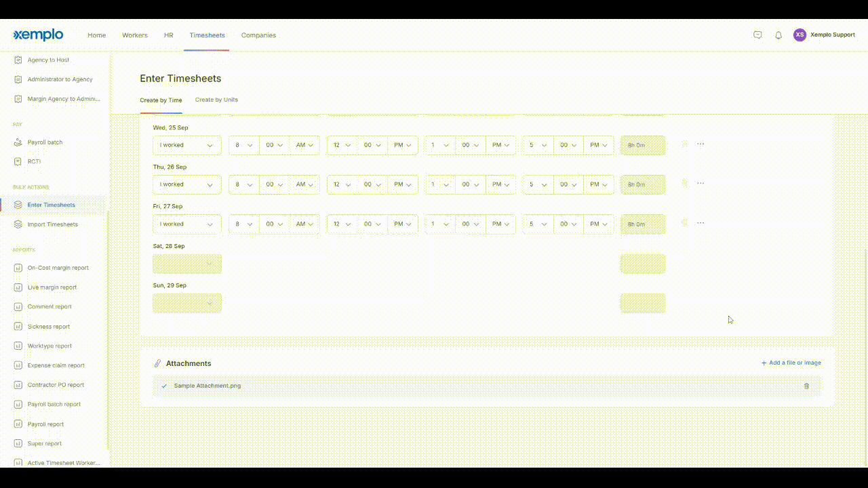This screenshot has width=868, height=488.
Task: Open the three-dots menu for Fri, 27 Sep
Action: pyautogui.click(x=701, y=223)
